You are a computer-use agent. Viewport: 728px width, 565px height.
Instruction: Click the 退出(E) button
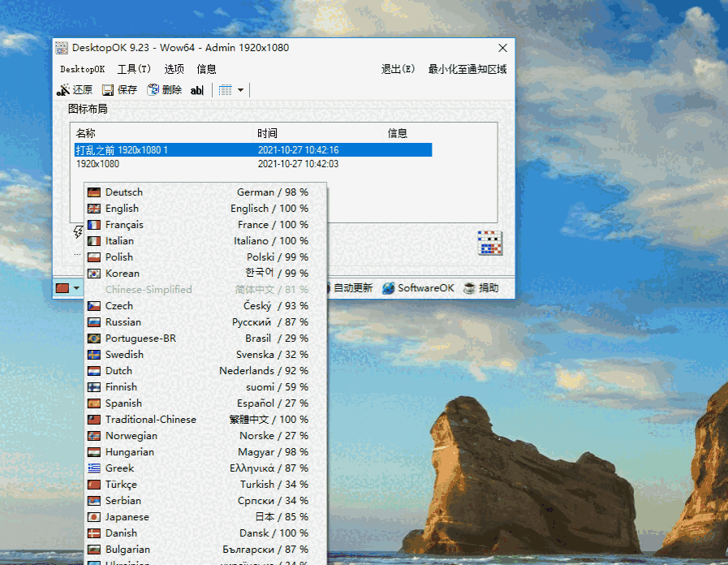398,68
